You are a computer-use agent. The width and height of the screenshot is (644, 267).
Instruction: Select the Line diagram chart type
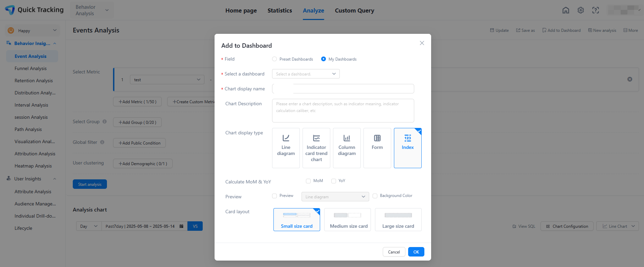(x=286, y=148)
